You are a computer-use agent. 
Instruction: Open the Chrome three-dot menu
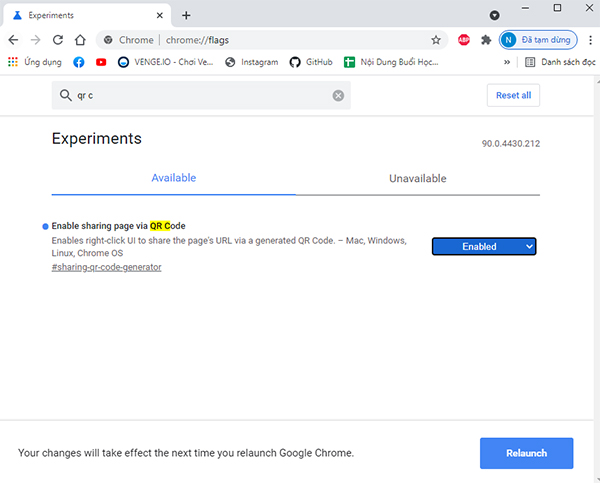[589, 40]
